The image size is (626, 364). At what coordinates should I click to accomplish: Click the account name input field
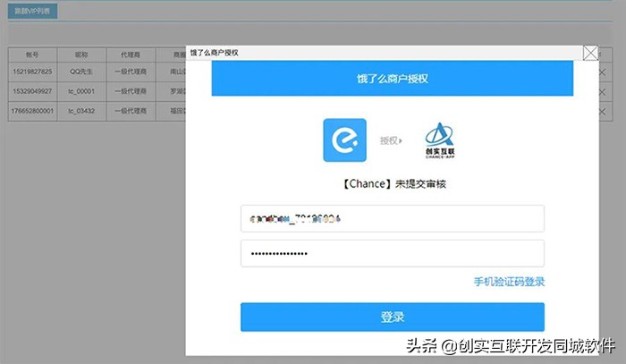pyautogui.click(x=392, y=218)
